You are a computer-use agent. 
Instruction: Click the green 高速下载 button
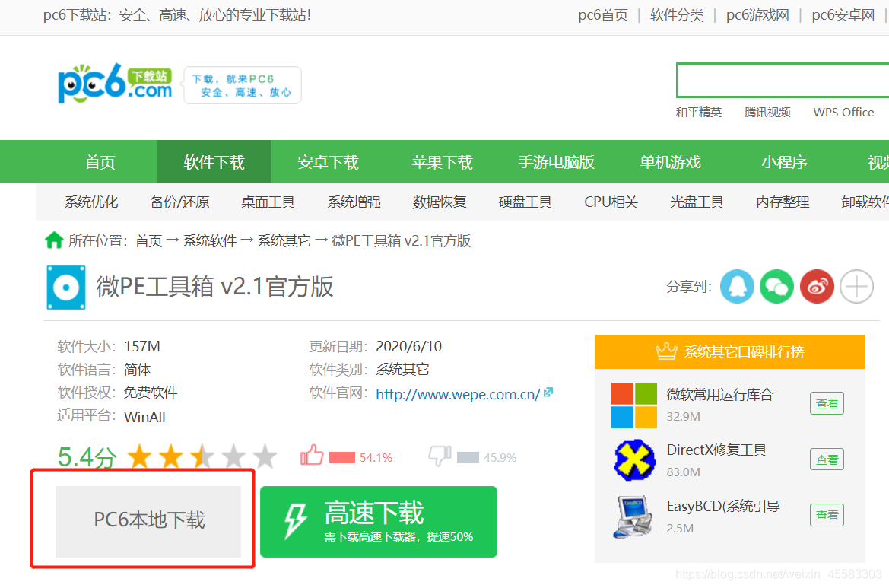379,521
